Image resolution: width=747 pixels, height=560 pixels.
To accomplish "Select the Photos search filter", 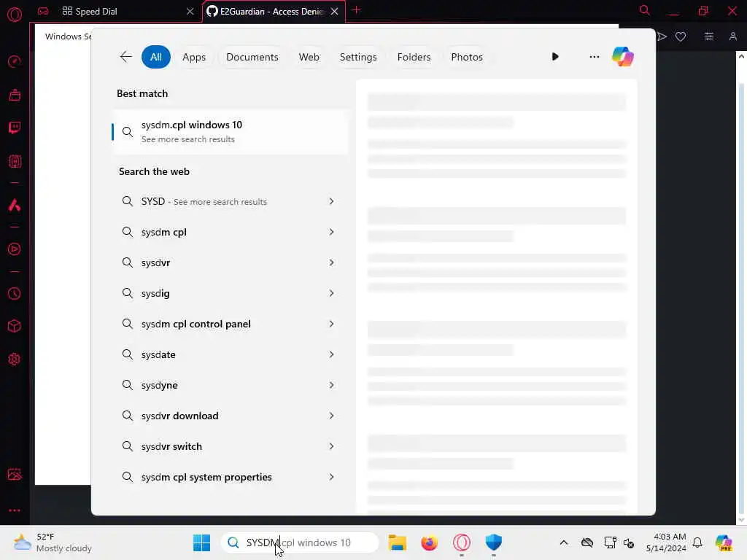I will [x=467, y=57].
